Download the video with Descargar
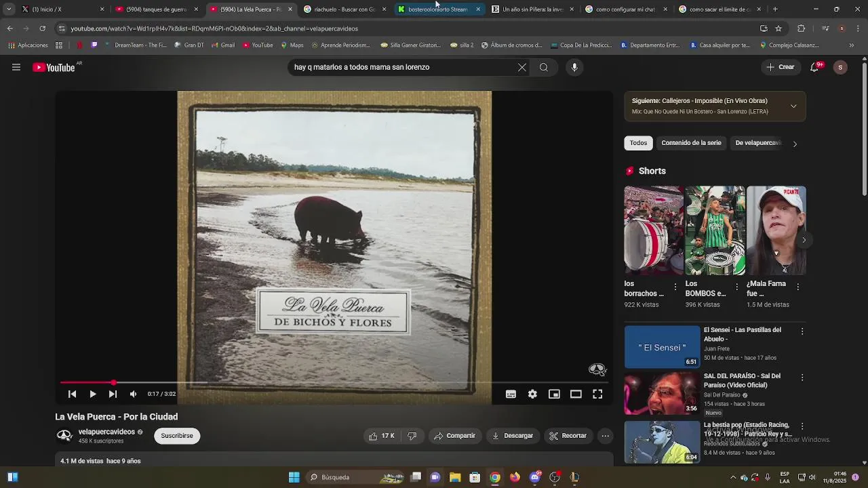Image resolution: width=868 pixels, height=488 pixels. click(513, 436)
